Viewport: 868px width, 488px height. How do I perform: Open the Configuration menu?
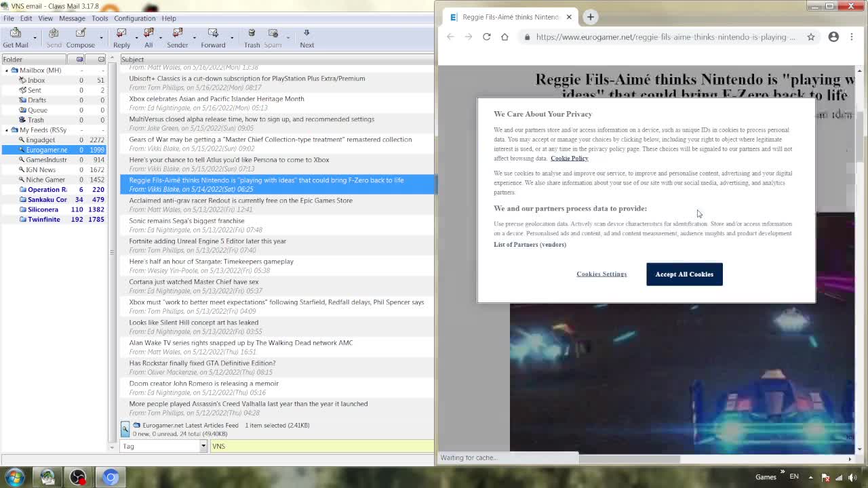134,18
